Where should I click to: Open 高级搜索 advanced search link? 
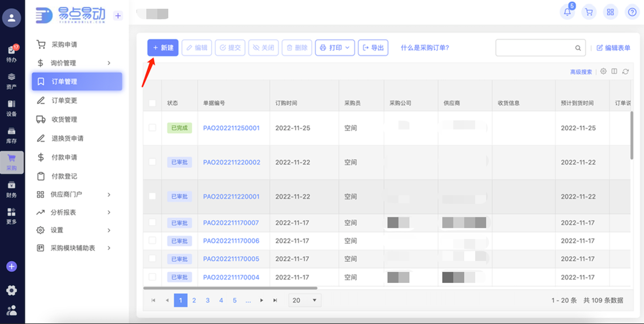[x=581, y=72]
